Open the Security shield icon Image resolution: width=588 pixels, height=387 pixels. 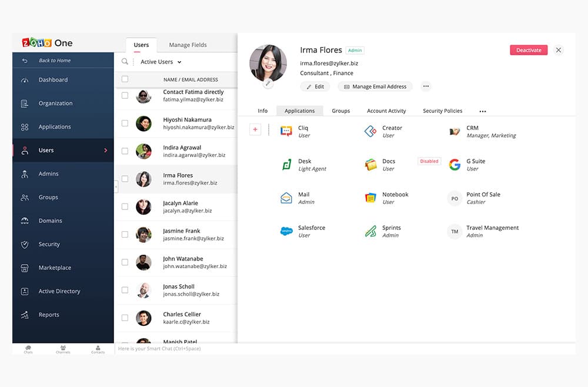click(25, 245)
